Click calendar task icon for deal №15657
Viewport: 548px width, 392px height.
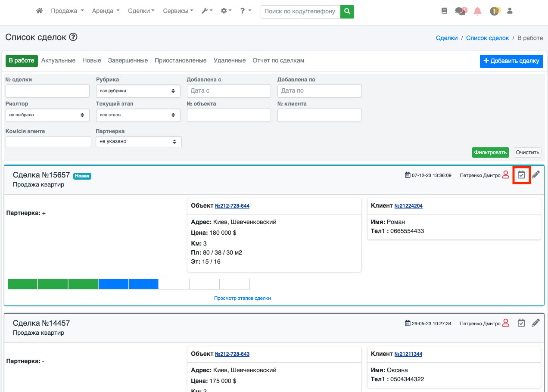pos(521,175)
